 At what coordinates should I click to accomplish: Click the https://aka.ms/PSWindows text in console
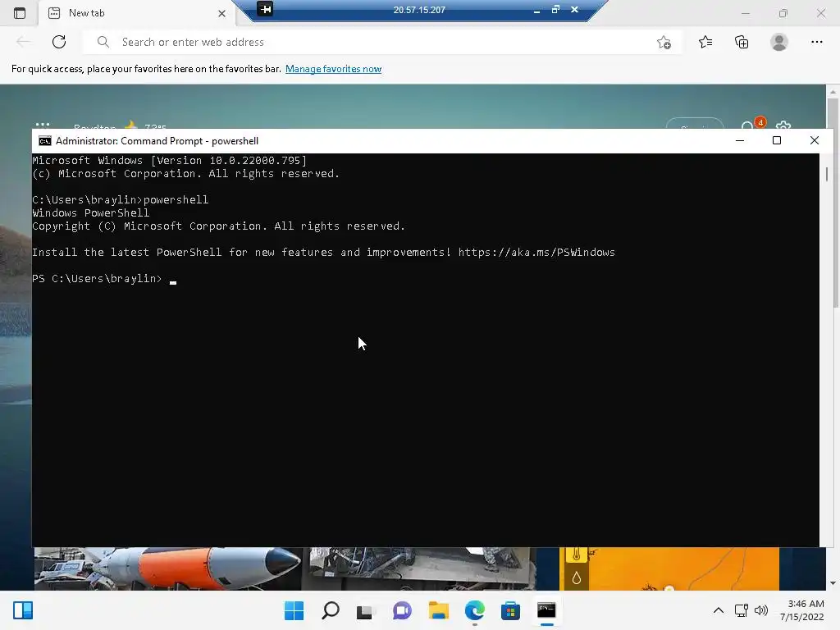coord(536,253)
